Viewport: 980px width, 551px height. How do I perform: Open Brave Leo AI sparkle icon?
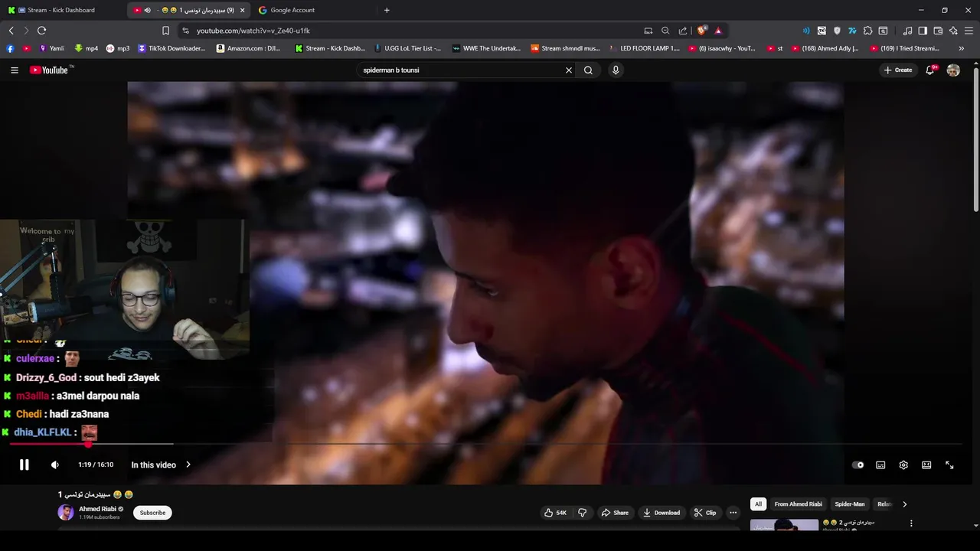[953, 31]
